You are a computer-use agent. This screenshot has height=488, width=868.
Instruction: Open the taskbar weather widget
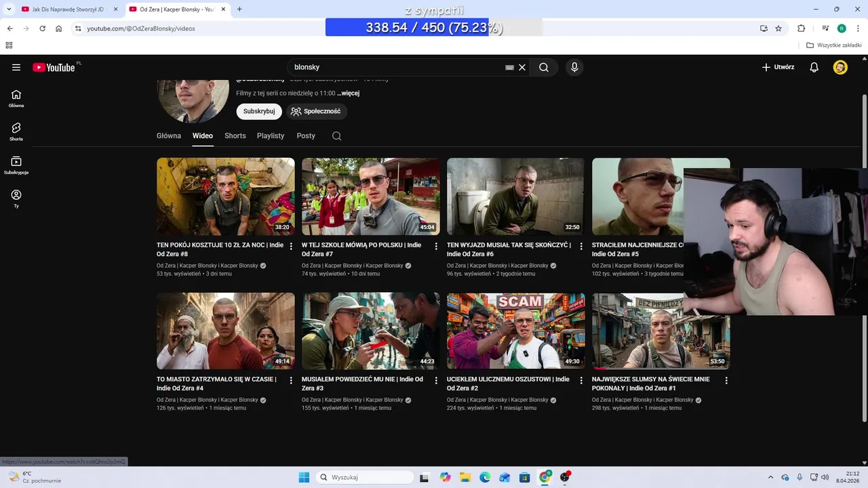tap(34, 477)
